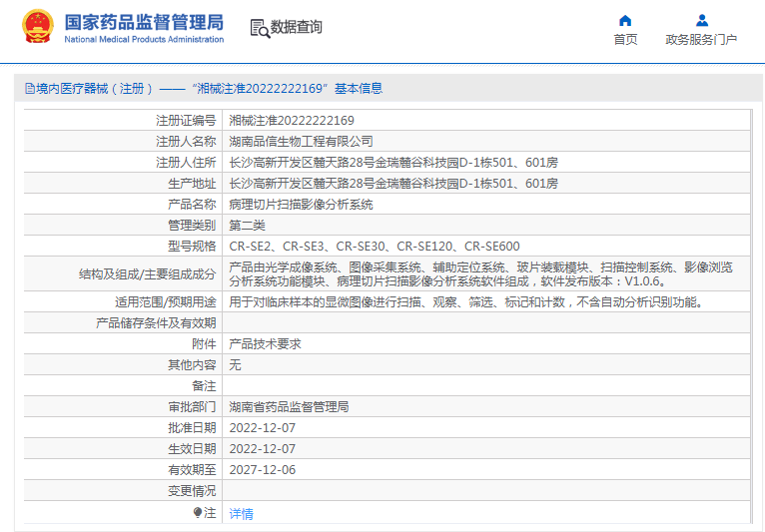Click model specs CR-SE2、CR-SE3 row value
765x532 pixels.
click(x=375, y=247)
